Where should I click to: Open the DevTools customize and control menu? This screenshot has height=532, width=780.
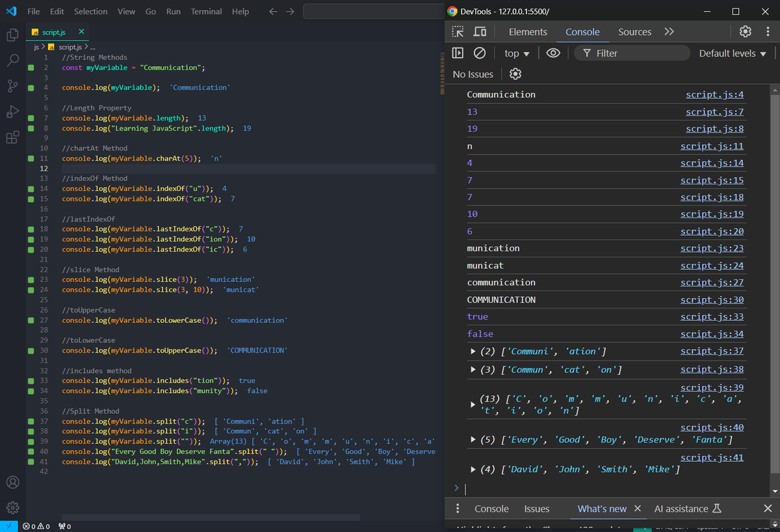(x=767, y=32)
